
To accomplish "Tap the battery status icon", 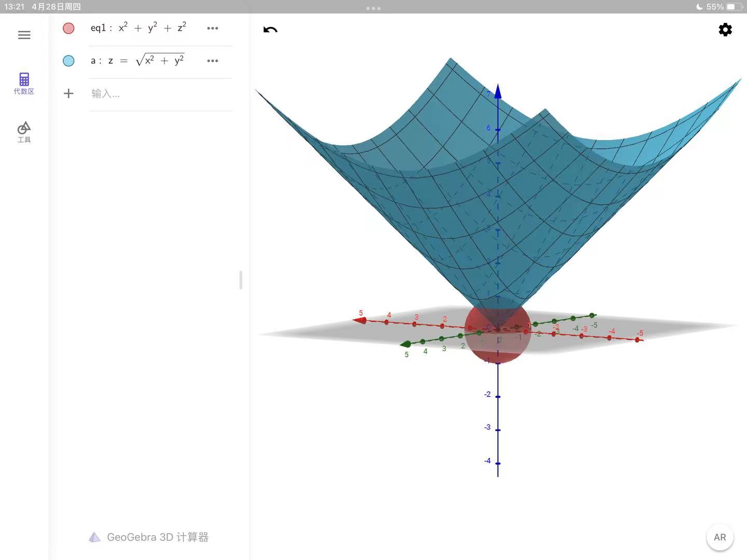I will coord(734,7).
